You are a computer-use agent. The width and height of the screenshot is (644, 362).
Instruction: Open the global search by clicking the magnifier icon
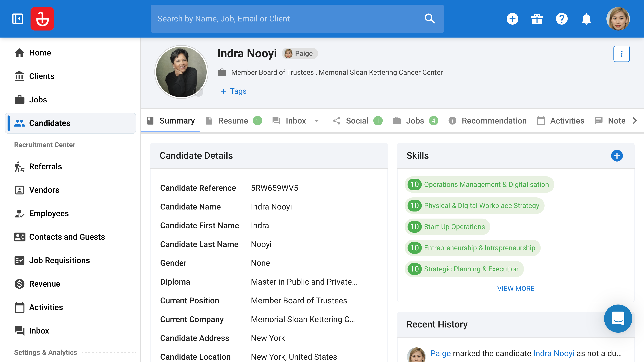coord(430,18)
